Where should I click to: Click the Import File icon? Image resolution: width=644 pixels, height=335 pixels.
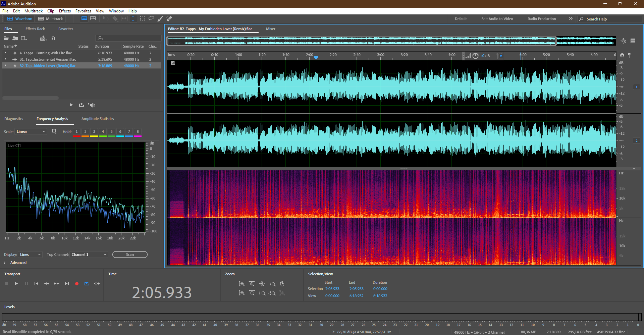pos(15,38)
